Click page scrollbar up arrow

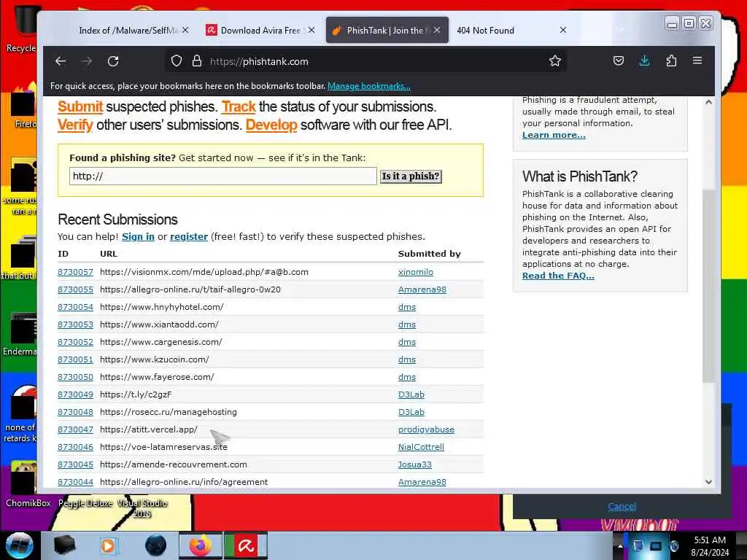(x=708, y=102)
